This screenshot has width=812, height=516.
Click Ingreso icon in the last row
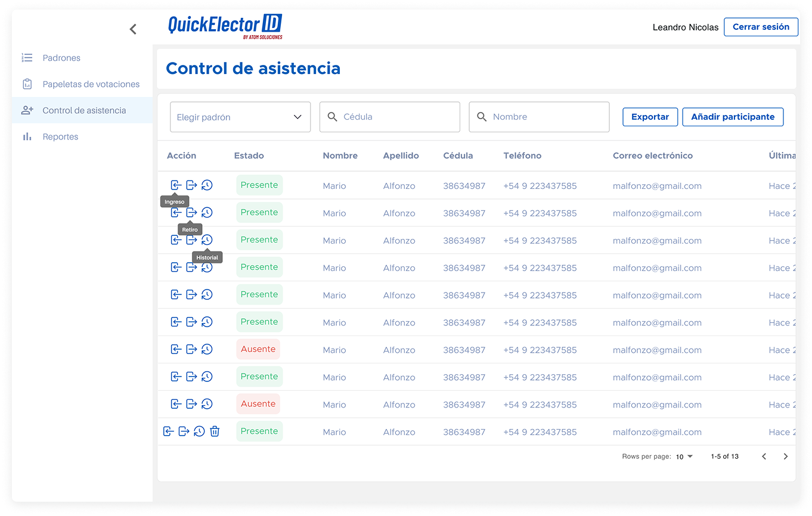click(169, 431)
